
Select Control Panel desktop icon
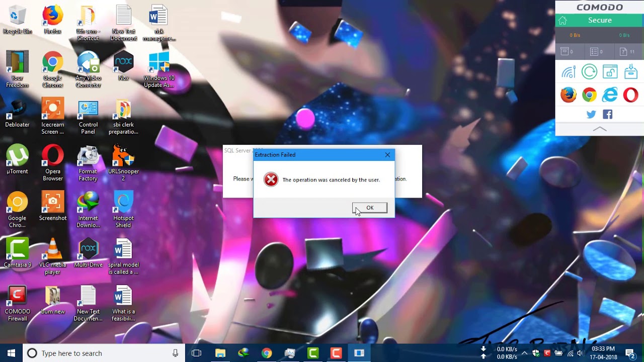pyautogui.click(x=88, y=117)
